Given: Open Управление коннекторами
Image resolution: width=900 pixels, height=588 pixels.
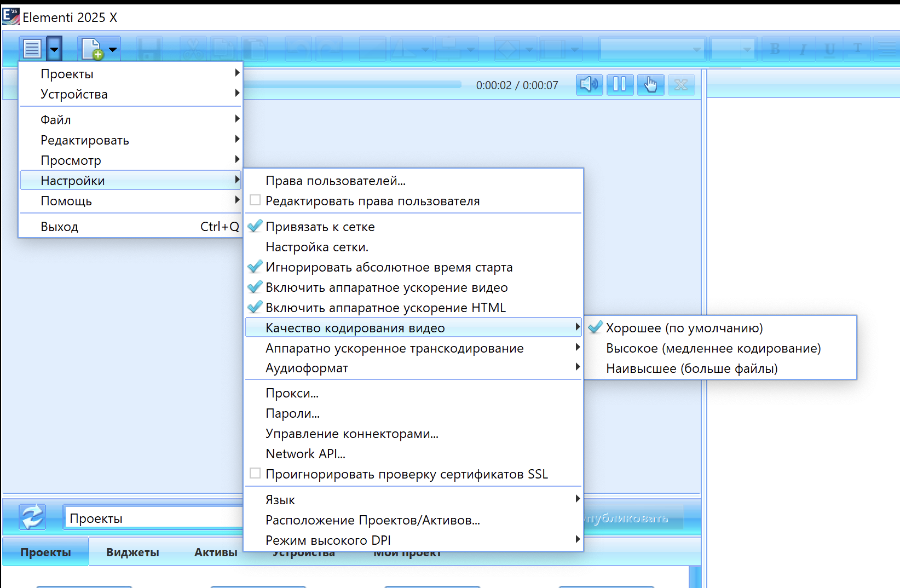Looking at the screenshot, I should coord(413,434).
